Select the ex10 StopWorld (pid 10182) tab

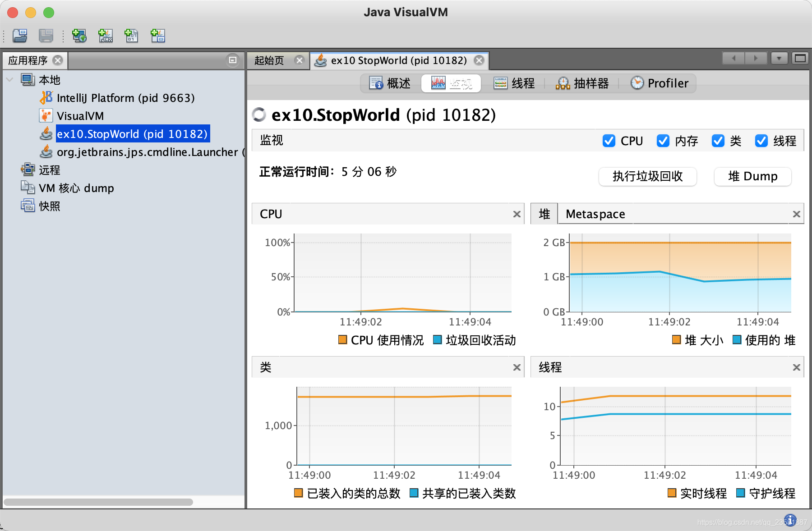(399, 60)
